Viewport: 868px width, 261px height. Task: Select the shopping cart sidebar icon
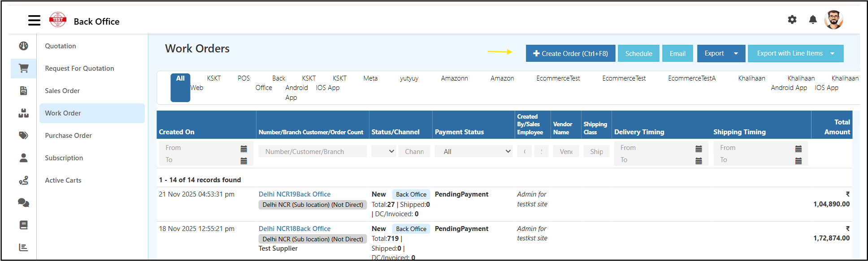click(23, 68)
